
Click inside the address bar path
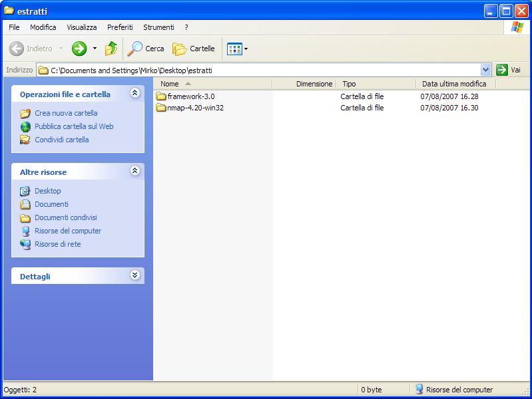(x=131, y=70)
